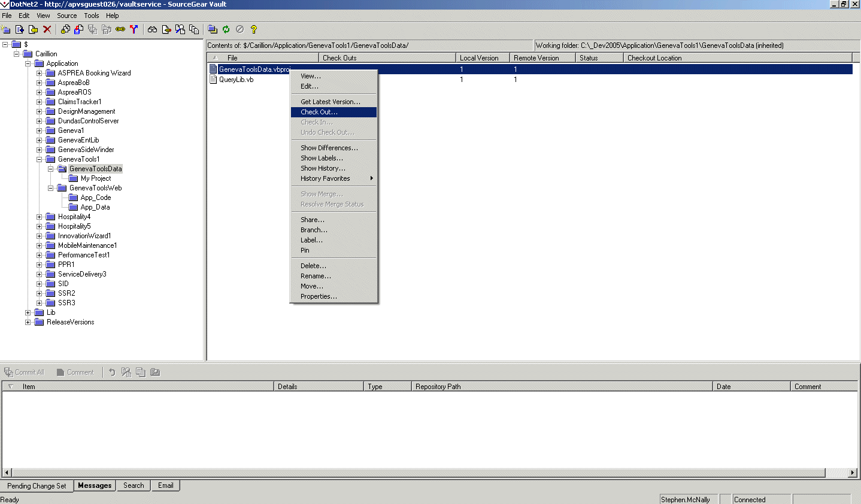Choose Properties... in the context menu
The height and width of the screenshot is (504, 861).
click(x=334, y=296)
